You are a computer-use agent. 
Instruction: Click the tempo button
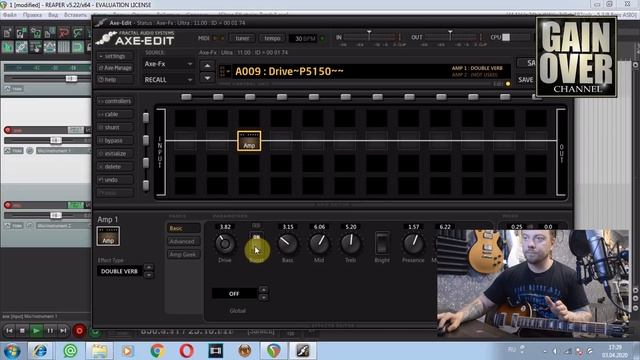(272, 38)
